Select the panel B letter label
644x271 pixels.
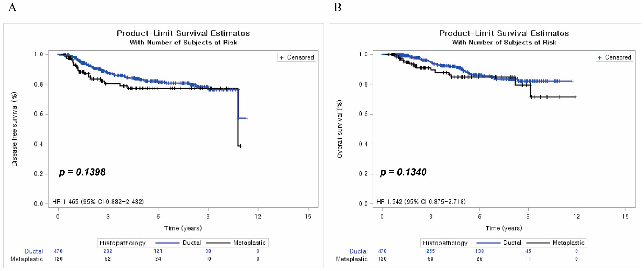pyautogui.click(x=338, y=8)
